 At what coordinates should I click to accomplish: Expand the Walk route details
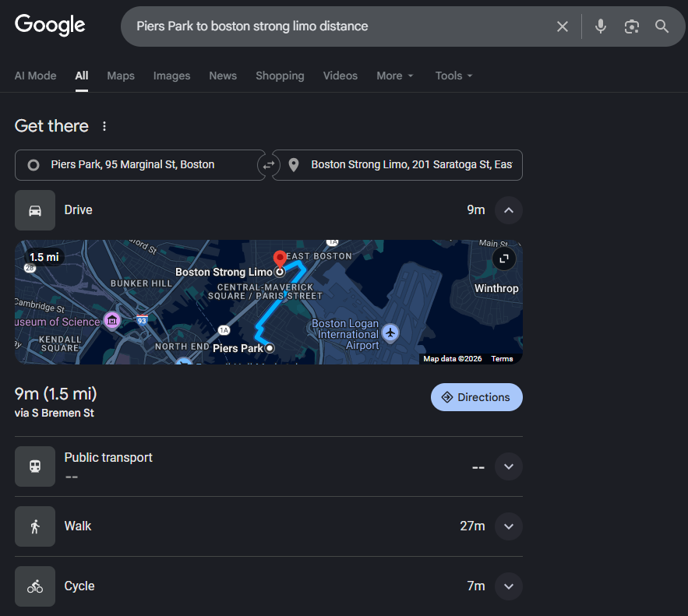click(508, 526)
